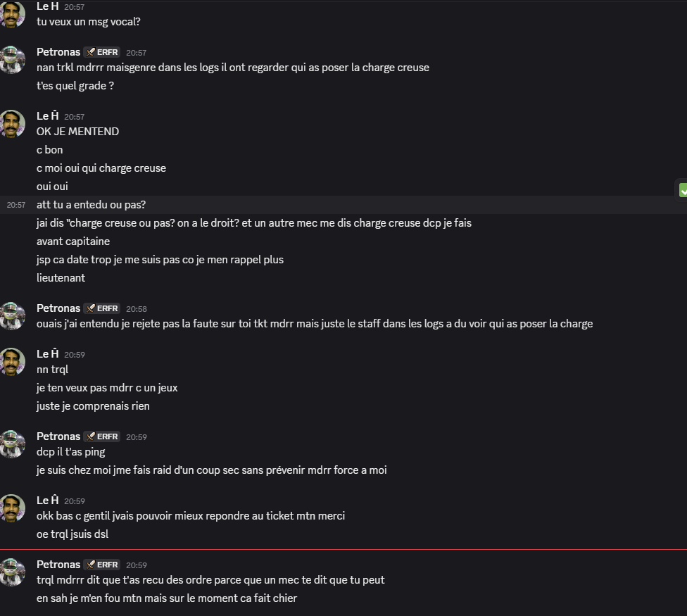Viewport: 687px width, 616px height.
Task: Click the green checkmark icon at right edge
Action: 683,190
